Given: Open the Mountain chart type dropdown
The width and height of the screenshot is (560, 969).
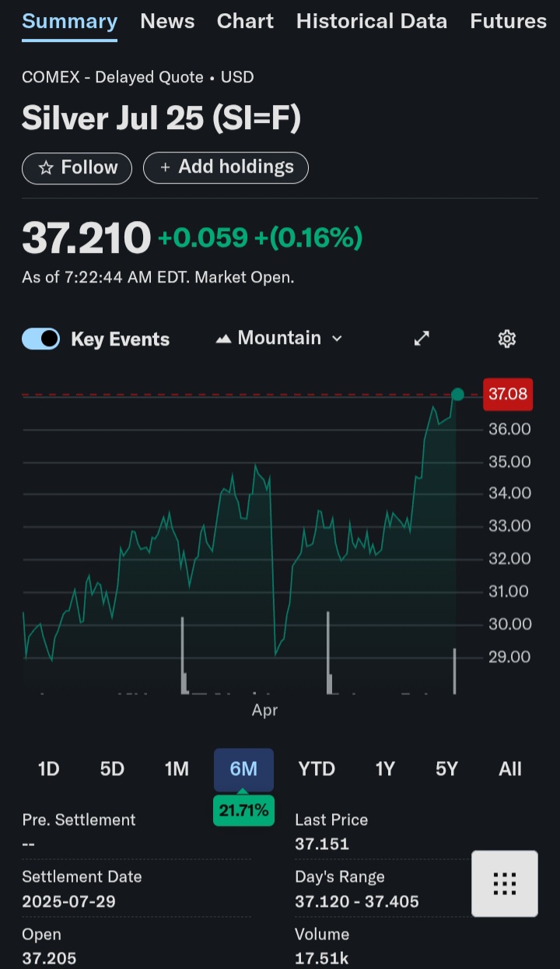Looking at the screenshot, I should (x=279, y=338).
